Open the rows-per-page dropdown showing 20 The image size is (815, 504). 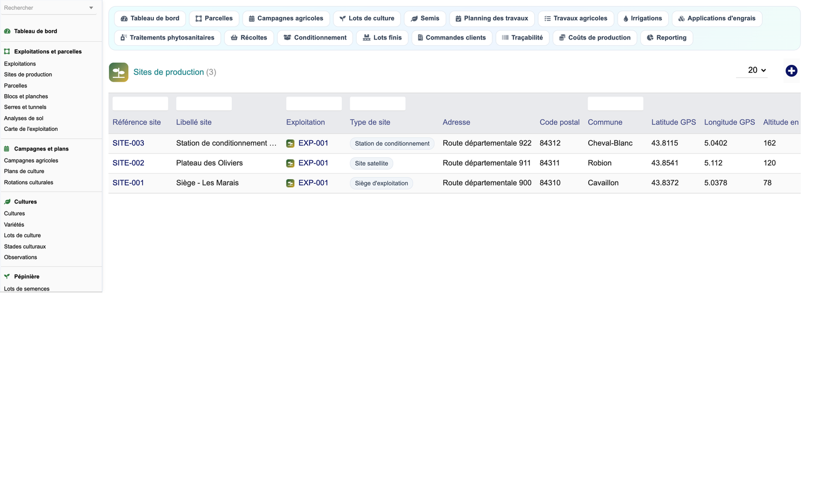(752, 70)
